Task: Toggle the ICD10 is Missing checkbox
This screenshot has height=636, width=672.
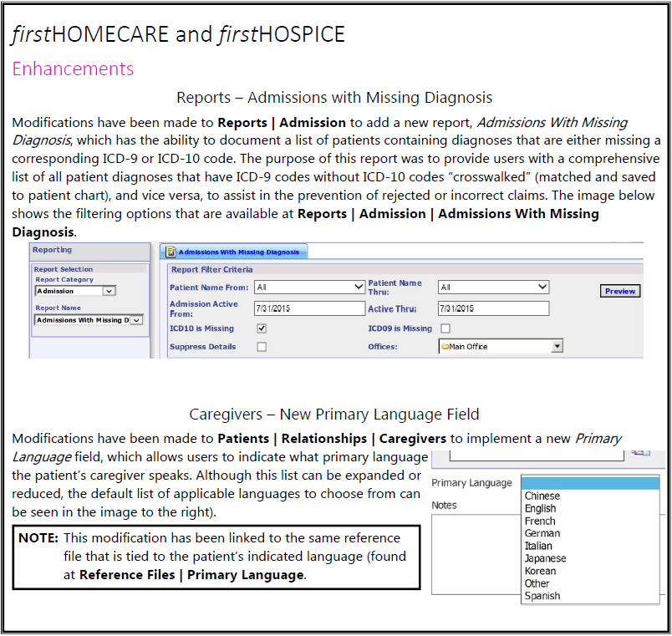Action: pyautogui.click(x=262, y=328)
